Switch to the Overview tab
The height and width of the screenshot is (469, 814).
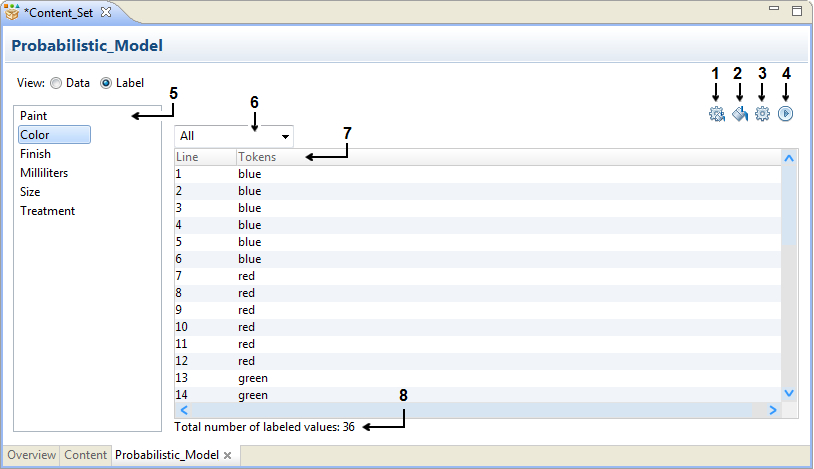click(32, 455)
